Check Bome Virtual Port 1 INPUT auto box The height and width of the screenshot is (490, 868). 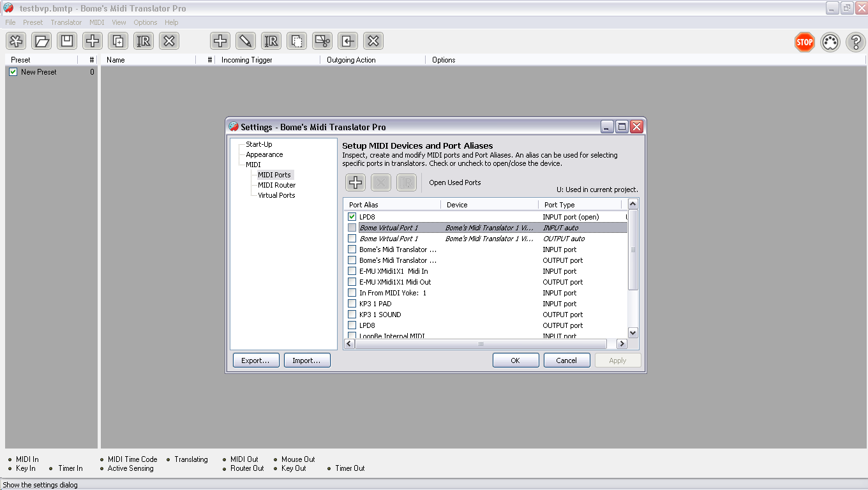(352, 228)
